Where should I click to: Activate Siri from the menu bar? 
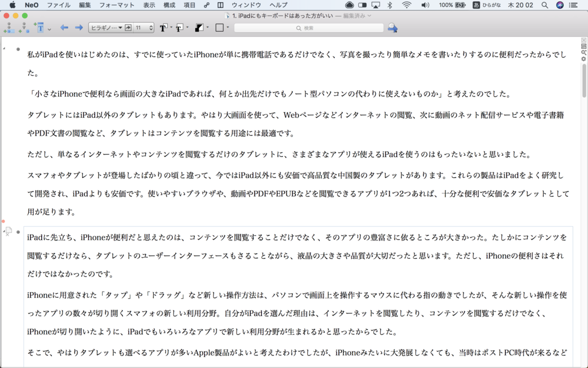click(x=559, y=5)
